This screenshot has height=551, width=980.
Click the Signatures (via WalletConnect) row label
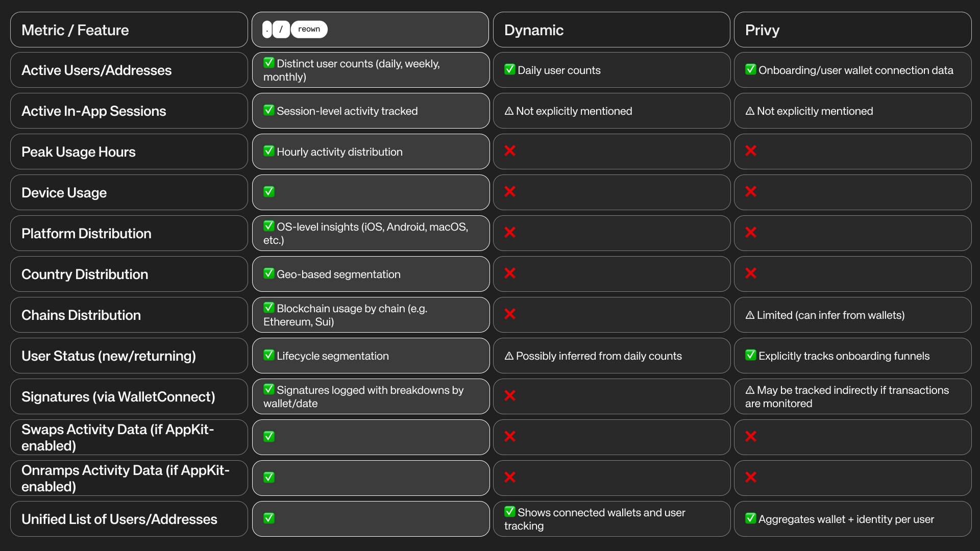click(x=129, y=397)
